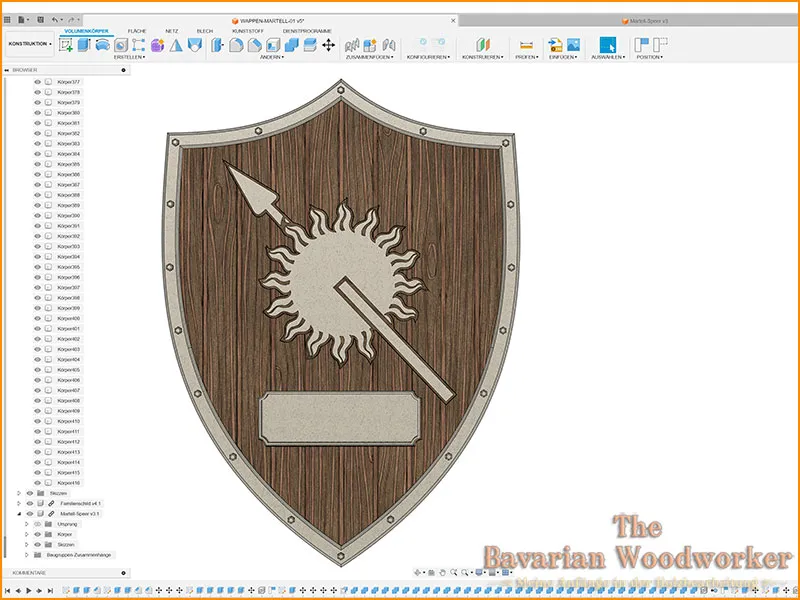This screenshot has height=600, width=800.
Task: Select the purple Create Form tool
Action: click(157, 45)
